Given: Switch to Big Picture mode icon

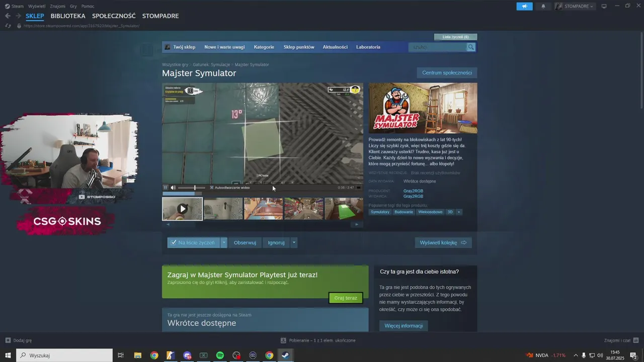Looking at the screenshot, I should [x=604, y=6].
